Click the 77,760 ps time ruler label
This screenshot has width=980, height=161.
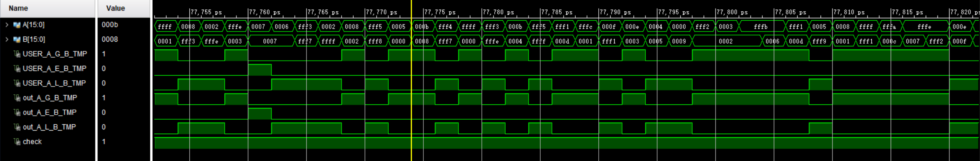click(x=265, y=12)
